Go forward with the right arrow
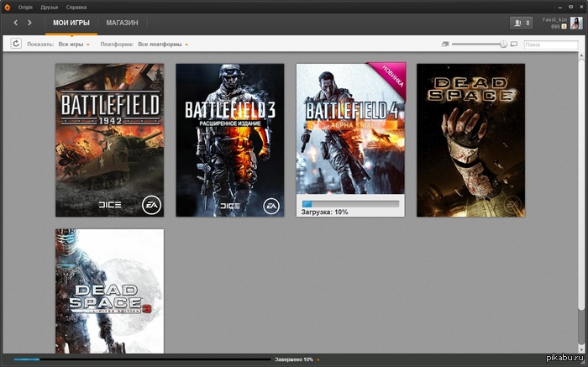This screenshot has height=367, width=588. (29, 23)
